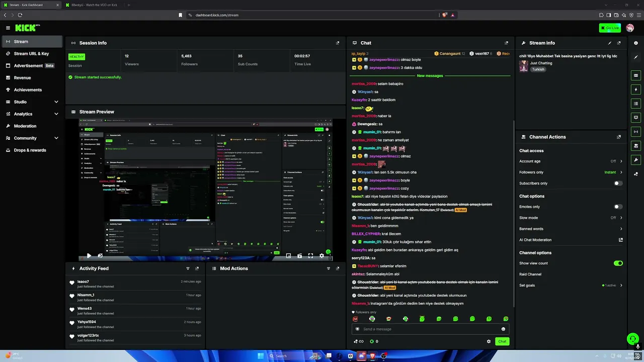
Task: Open Slow mode options
Action: pos(571,218)
